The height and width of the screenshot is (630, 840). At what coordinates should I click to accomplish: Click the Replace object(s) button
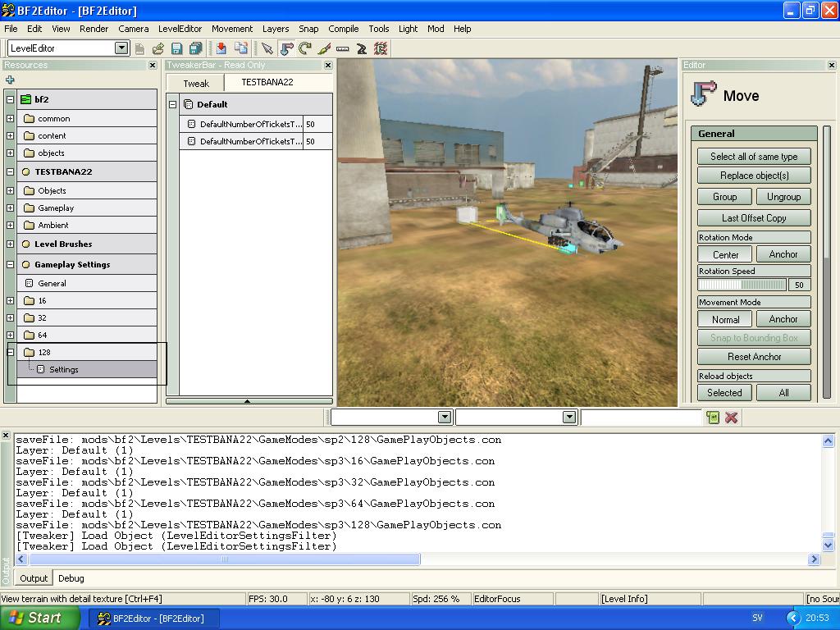point(754,176)
